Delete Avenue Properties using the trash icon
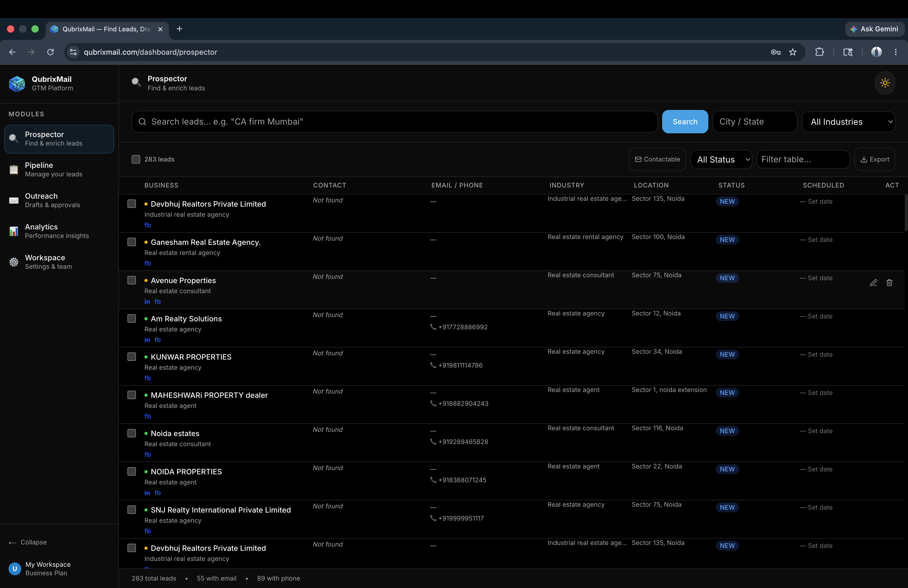The width and height of the screenshot is (908, 588). (x=889, y=283)
